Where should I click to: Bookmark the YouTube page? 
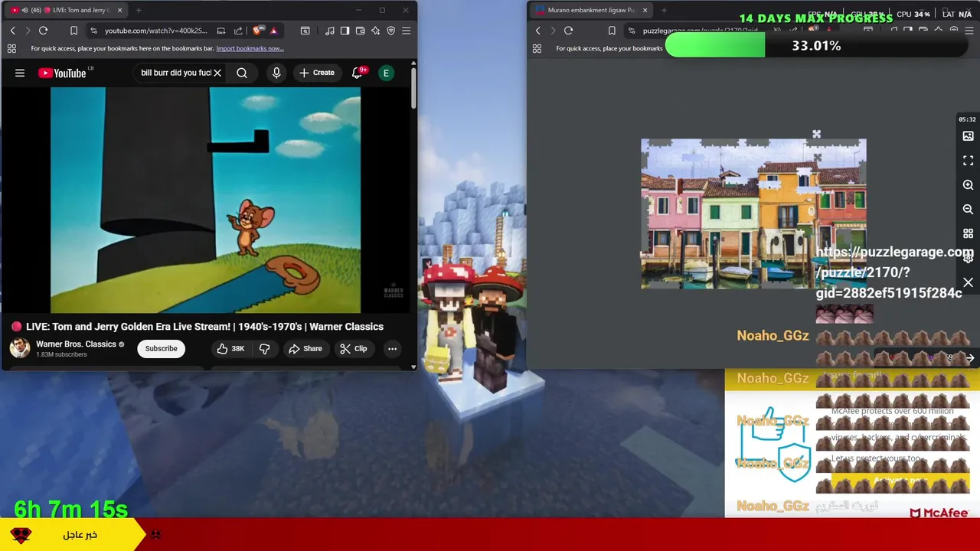tap(73, 31)
